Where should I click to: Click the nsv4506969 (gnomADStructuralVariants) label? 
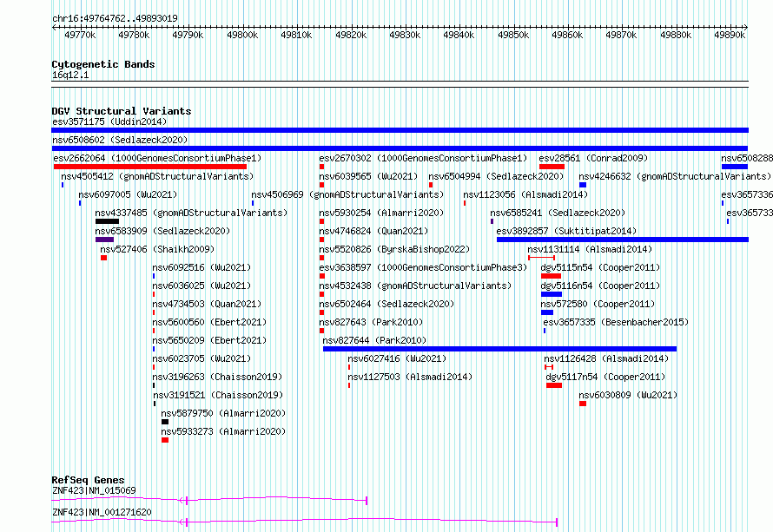(347, 194)
